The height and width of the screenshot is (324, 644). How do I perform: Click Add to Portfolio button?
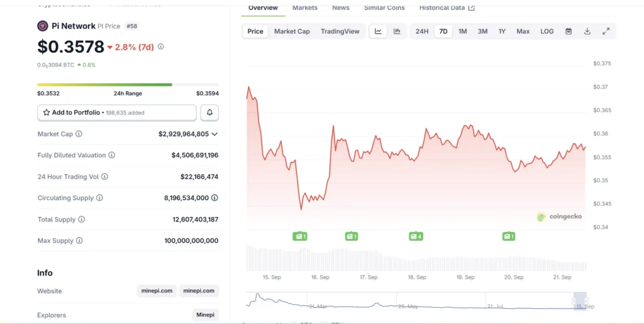click(x=117, y=113)
